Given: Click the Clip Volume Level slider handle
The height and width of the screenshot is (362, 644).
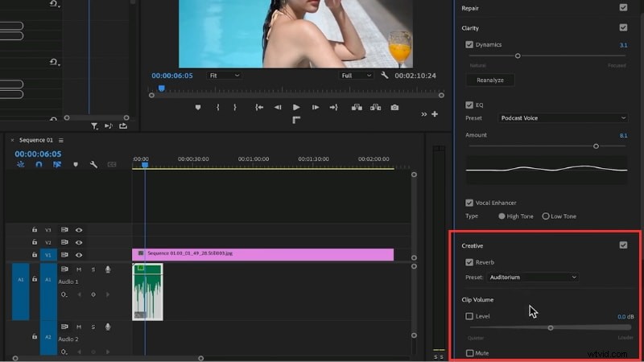Looking at the screenshot, I should click(551, 327).
